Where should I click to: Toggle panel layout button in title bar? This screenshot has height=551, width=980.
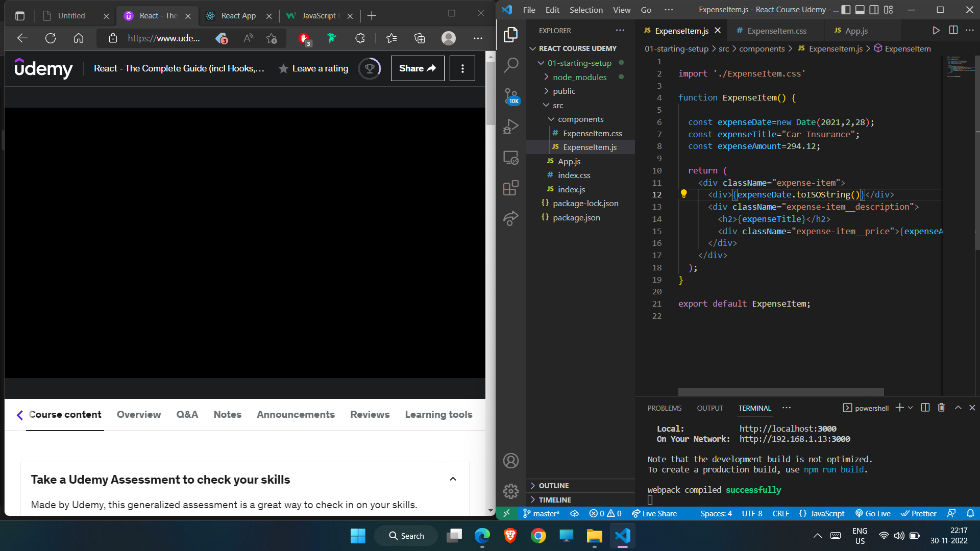pyautogui.click(x=860, y=10)
